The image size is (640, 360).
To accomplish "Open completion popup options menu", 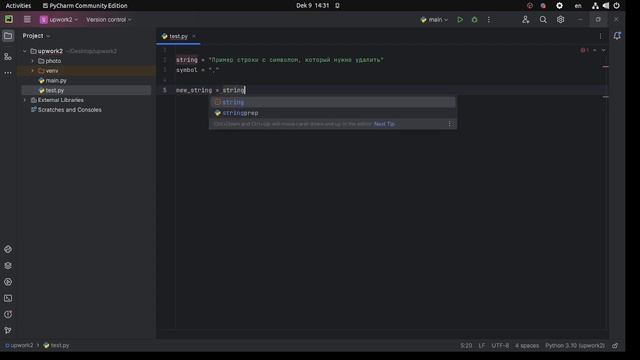I will (450, 124).
